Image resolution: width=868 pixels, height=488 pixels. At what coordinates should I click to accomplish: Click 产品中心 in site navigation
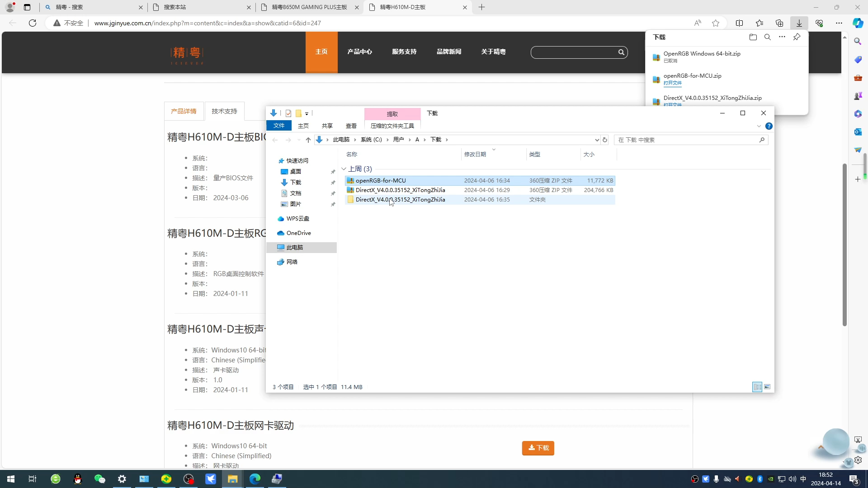[x=359, y=52]
